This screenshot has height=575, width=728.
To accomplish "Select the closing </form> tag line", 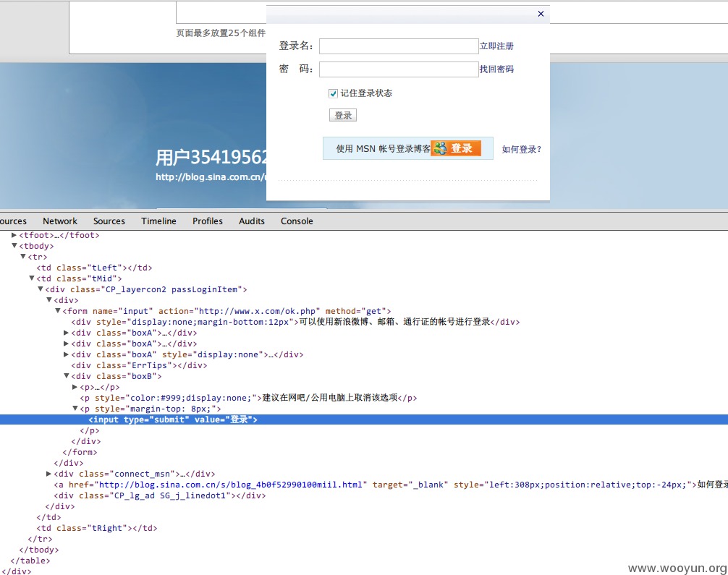I will point(80,452).
